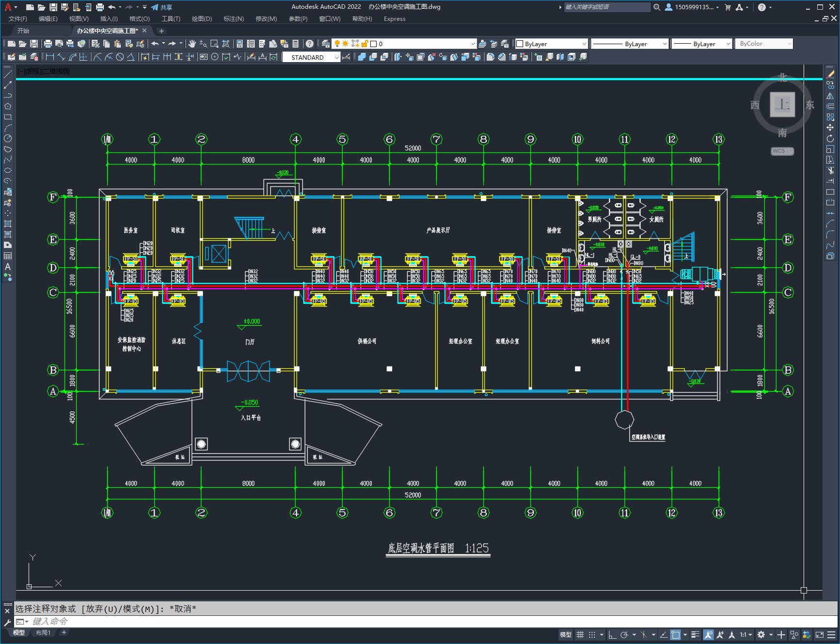Toggle object snap in status bar

(675, 635)
